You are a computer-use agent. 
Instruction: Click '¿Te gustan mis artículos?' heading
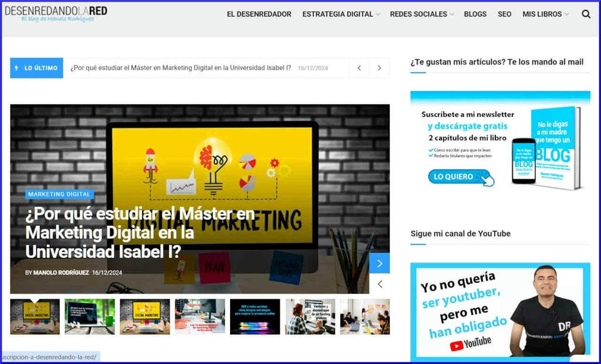[497, 62]
